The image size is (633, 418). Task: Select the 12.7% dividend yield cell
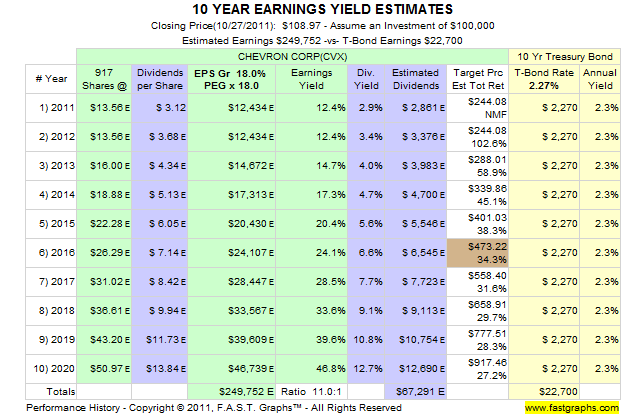point(366,369)
